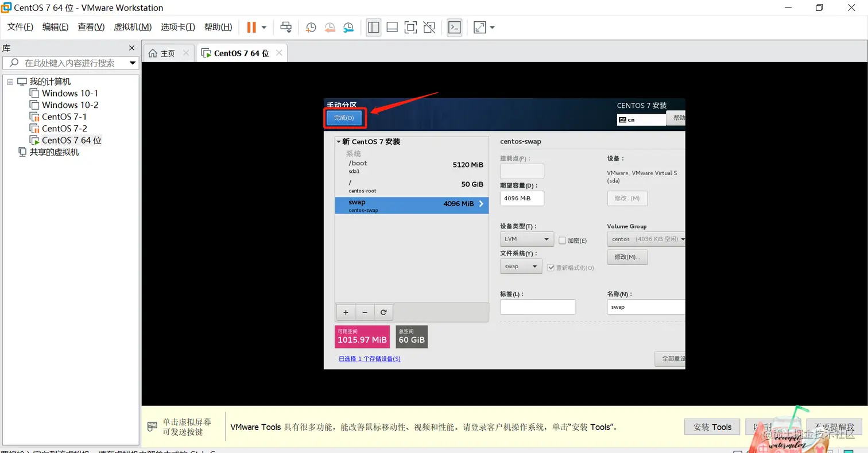
Task: Toggle the console view icon
Action: (455, 27)
